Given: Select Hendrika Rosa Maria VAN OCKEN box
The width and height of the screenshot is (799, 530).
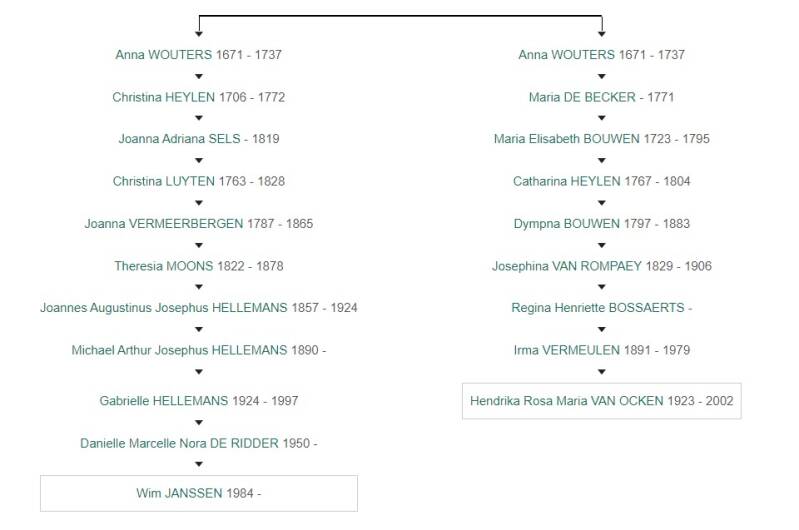Looking at the screenshot, I should [x=601, y=401].
